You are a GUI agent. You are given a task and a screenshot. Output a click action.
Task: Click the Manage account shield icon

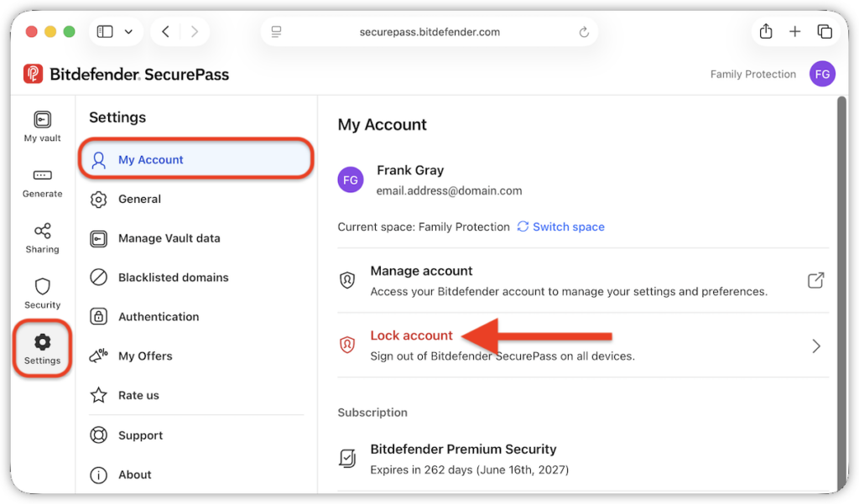click(347, 280)
